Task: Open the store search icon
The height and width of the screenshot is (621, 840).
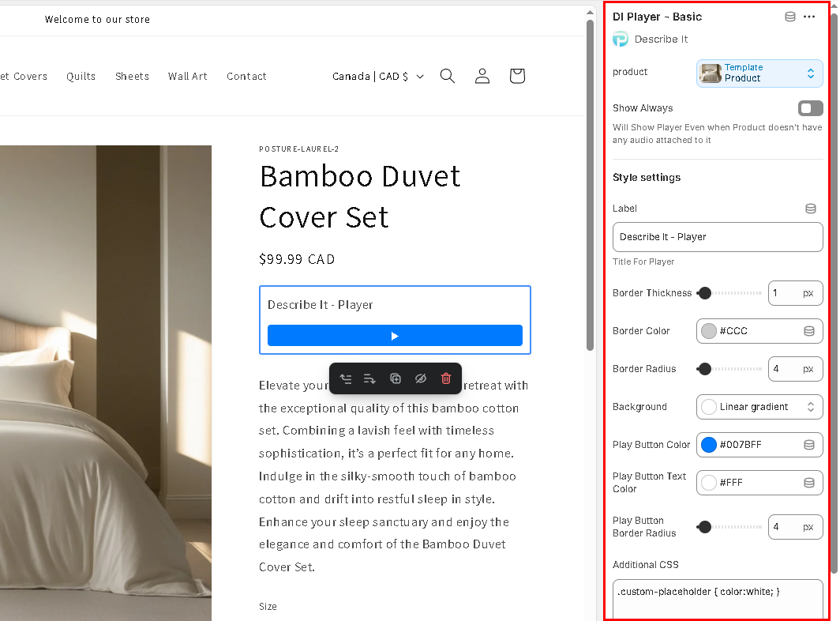Action: (x=448, y=76)
